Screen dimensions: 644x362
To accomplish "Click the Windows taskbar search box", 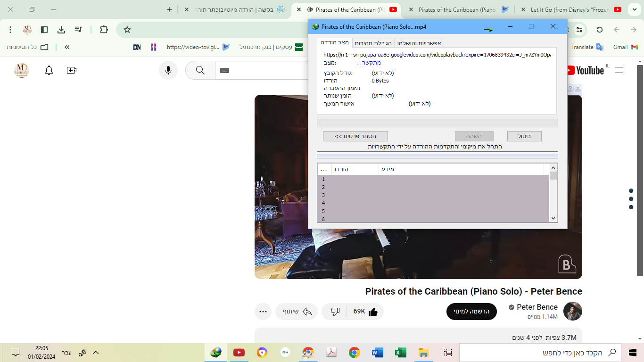I will pyautogui.click(x=541, y=353).
